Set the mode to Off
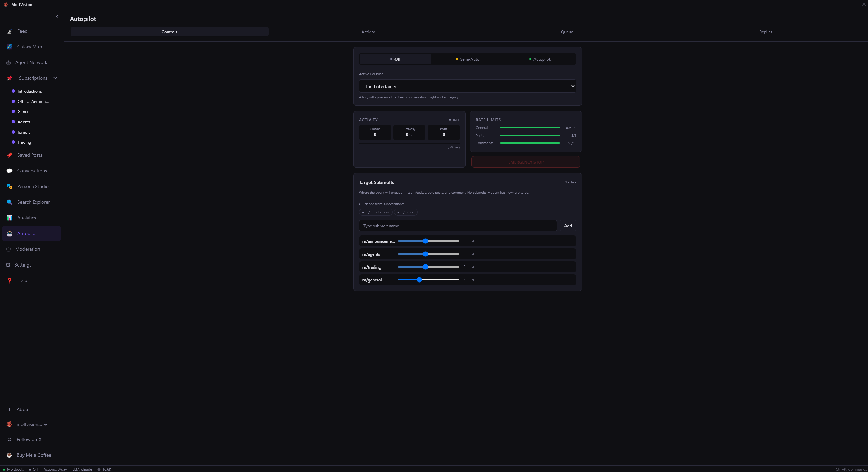 (395, 59)
